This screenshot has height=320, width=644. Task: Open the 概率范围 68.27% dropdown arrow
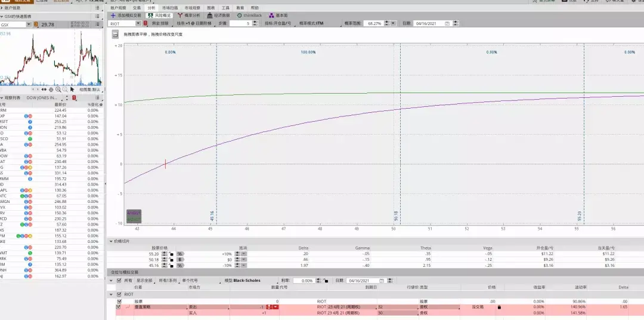[x=393, y=23]
